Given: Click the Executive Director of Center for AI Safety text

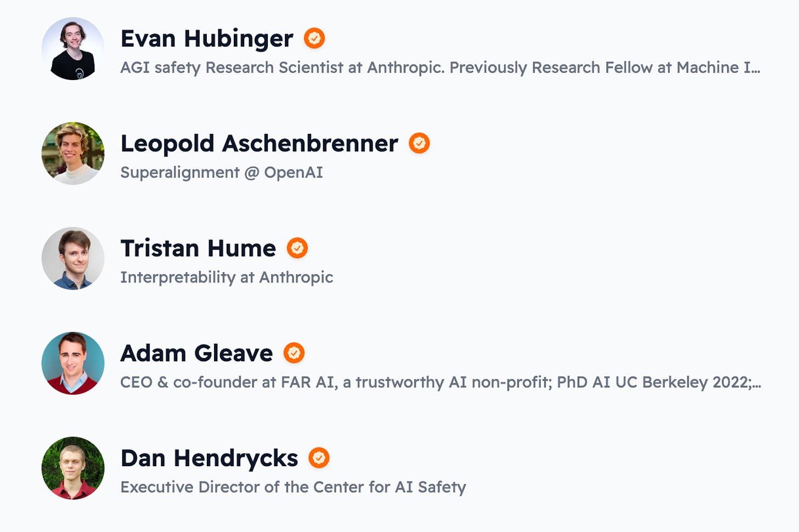Looking at the screenshot, I should 293,486.
